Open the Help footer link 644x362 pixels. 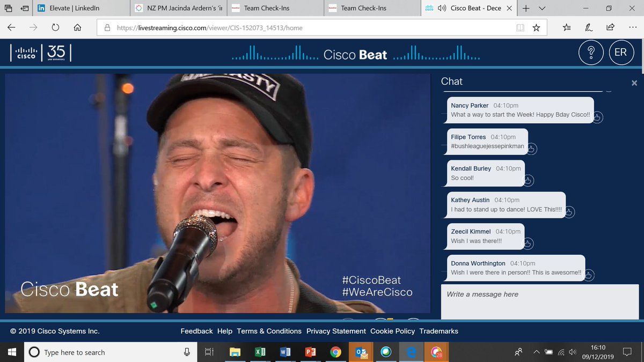pyautogui.click(x=225, y=331)
